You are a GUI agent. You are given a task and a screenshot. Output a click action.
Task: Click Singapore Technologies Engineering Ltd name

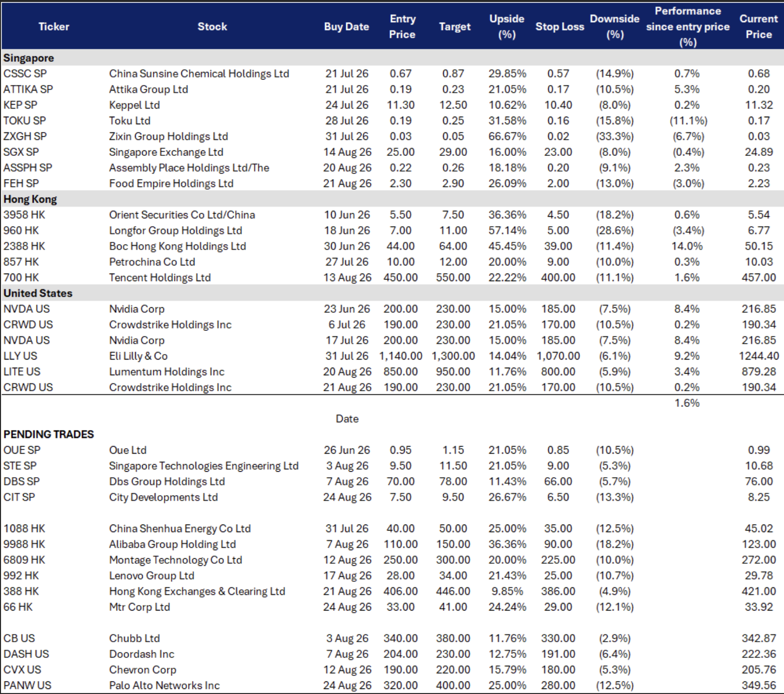tap(204, 466)
